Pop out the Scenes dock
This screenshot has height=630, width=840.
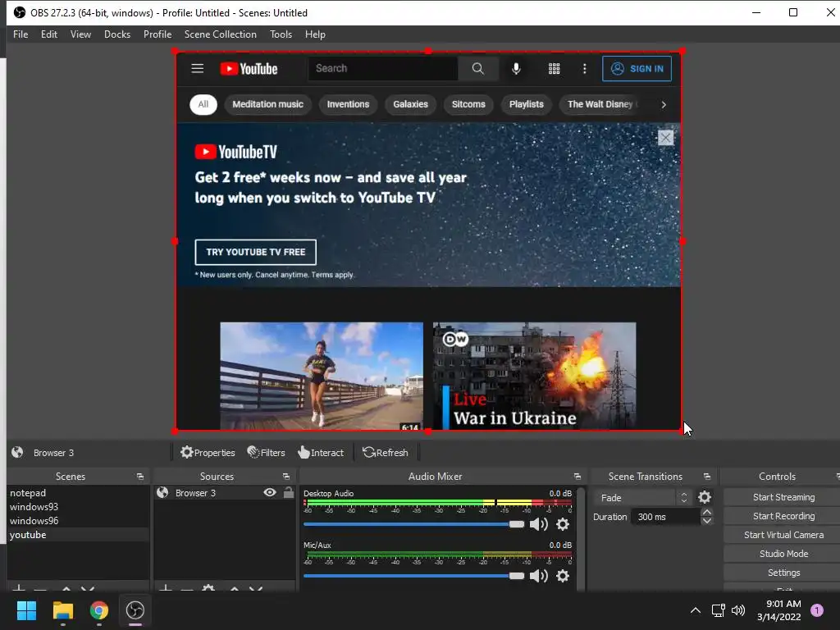[x=140, y=477]
